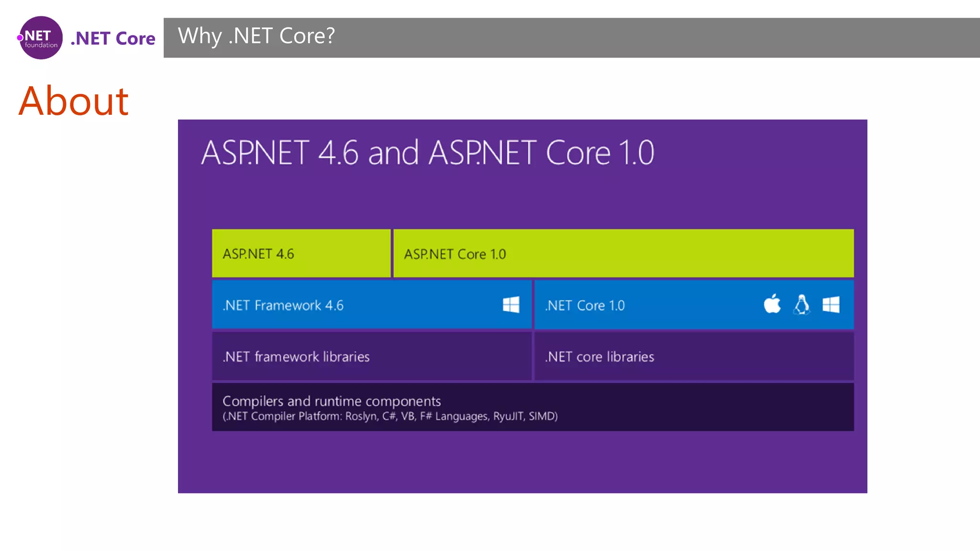The height and width of the screenshot is (551, 980).
Task: Click the 'foundation' word inside the logo
Action: point(41,45)
